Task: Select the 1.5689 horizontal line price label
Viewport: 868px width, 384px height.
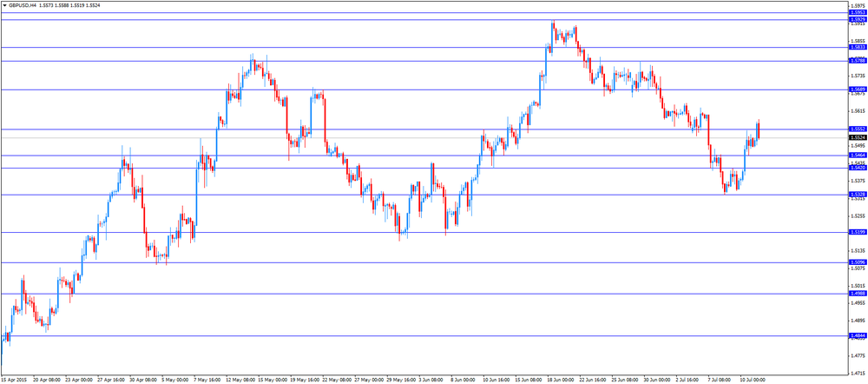Action: click(858, 89)
